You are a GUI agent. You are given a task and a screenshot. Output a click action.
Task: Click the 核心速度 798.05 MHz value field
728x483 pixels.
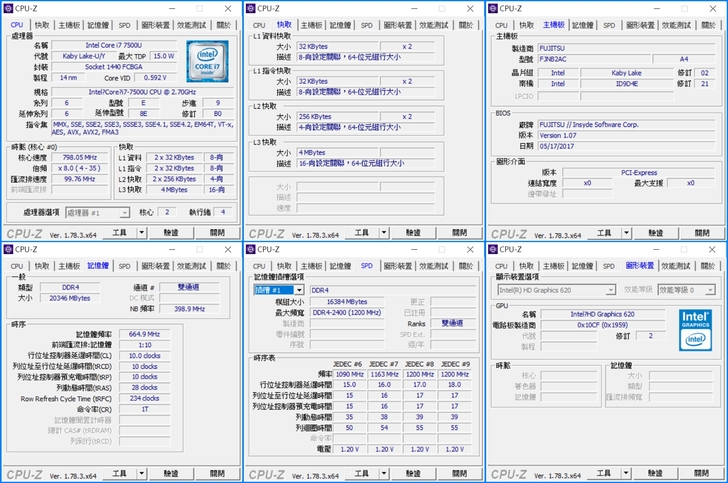coord(80,157)
